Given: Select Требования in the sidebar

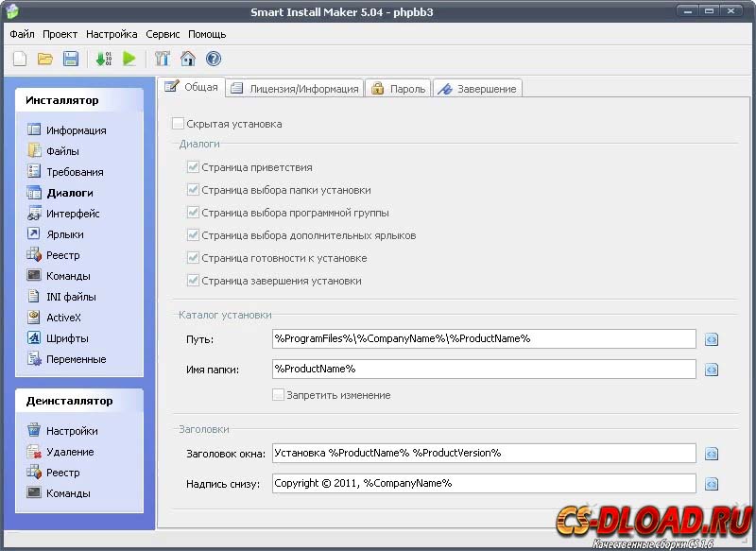Looking at the screenshot, I should [65, 172].
